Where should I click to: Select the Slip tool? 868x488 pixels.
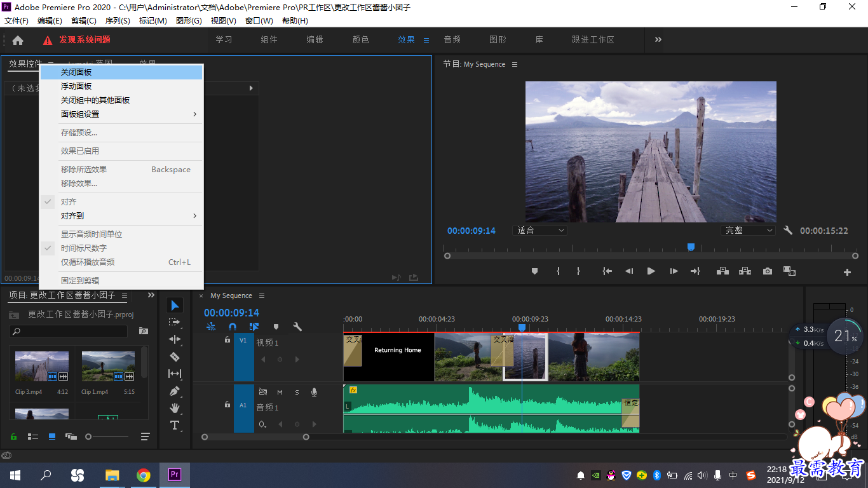click(x=175, y=374)
